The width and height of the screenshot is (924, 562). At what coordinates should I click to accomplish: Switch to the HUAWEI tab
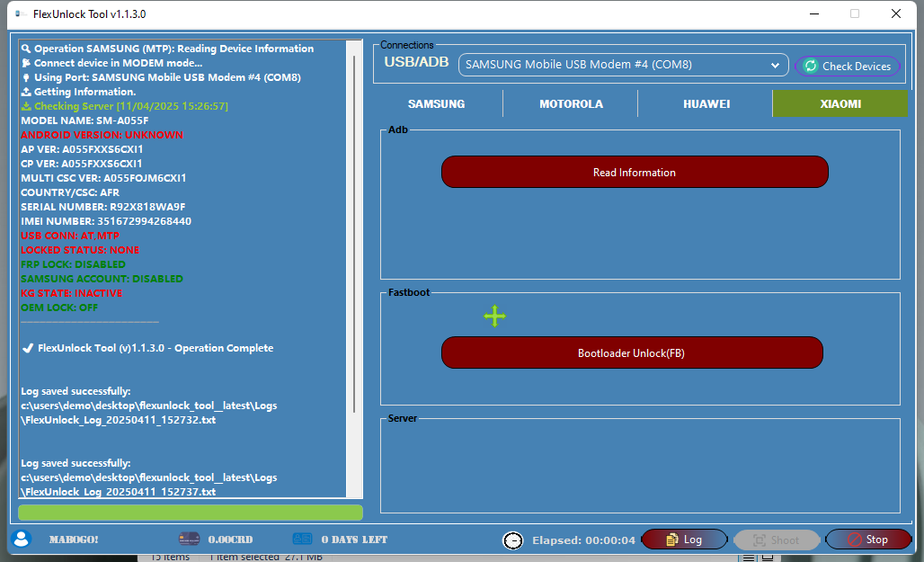tap(706, 103)
